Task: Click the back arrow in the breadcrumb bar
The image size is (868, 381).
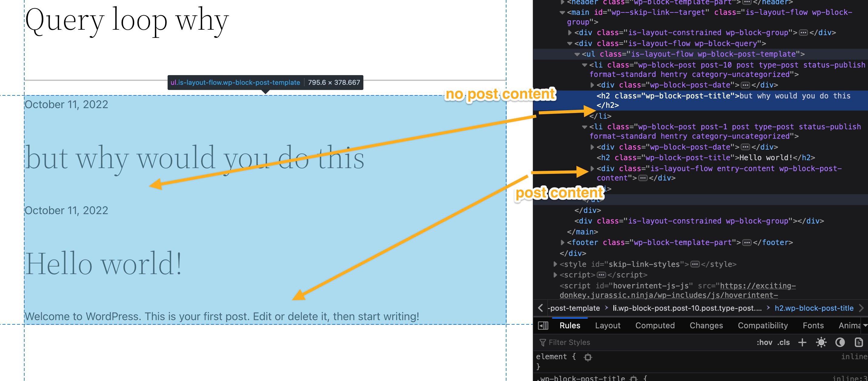Action: coord(540,308)
